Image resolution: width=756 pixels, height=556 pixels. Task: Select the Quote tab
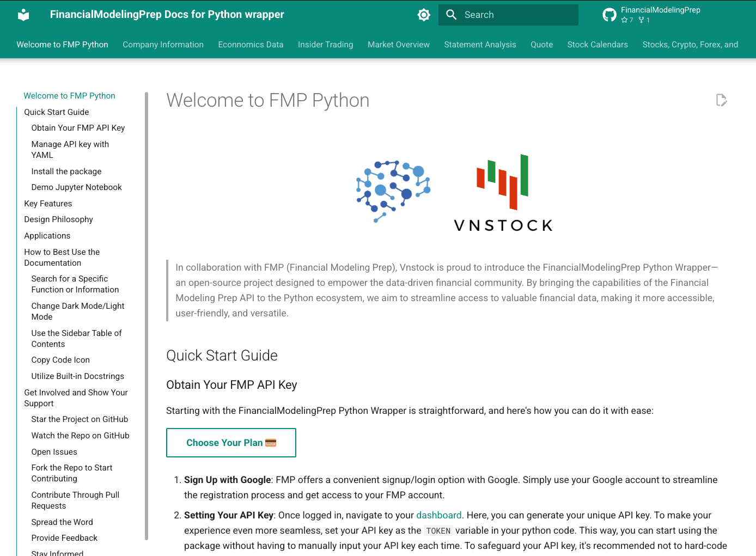[541, 45]
